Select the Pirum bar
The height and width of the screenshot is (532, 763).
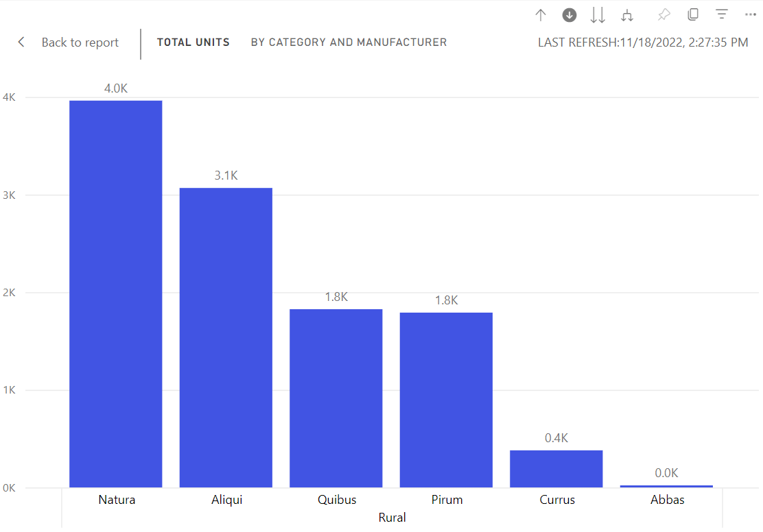click(x=446, y=400)
